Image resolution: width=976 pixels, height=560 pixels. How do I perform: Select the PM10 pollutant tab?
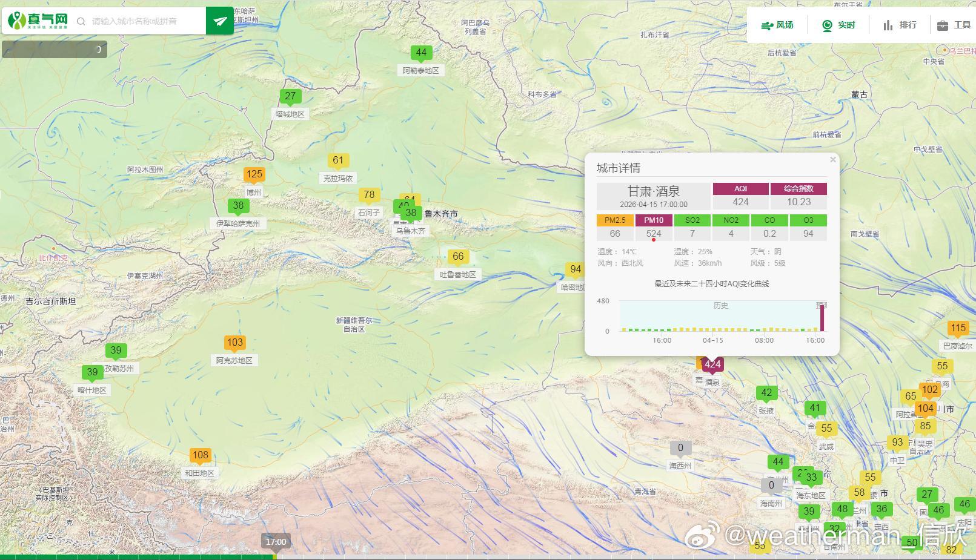click(x=654, y=220)
